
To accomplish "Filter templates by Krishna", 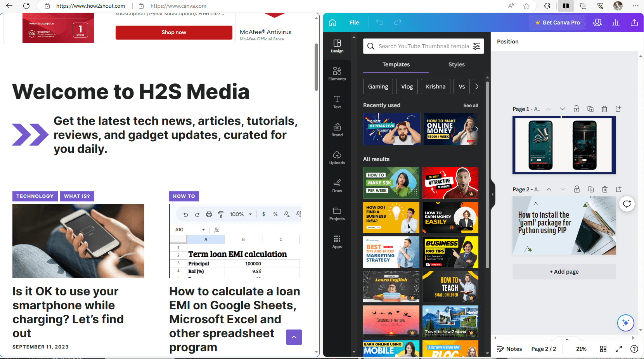I will (436, 87).
